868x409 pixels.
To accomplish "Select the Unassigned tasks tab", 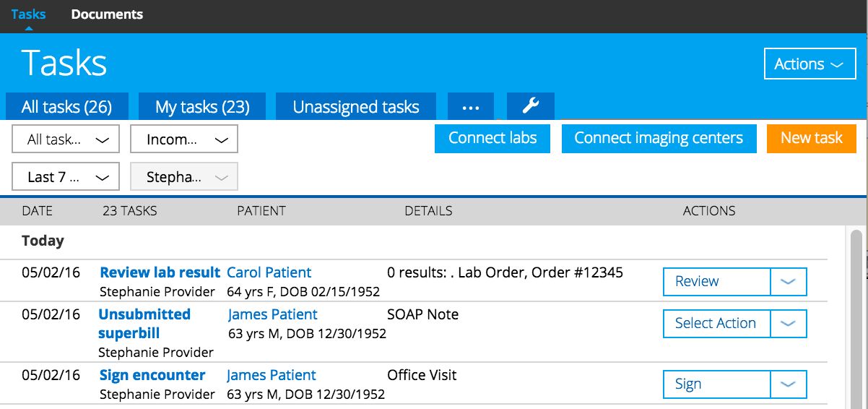I will pyautogui.click(x=356, y=107).
